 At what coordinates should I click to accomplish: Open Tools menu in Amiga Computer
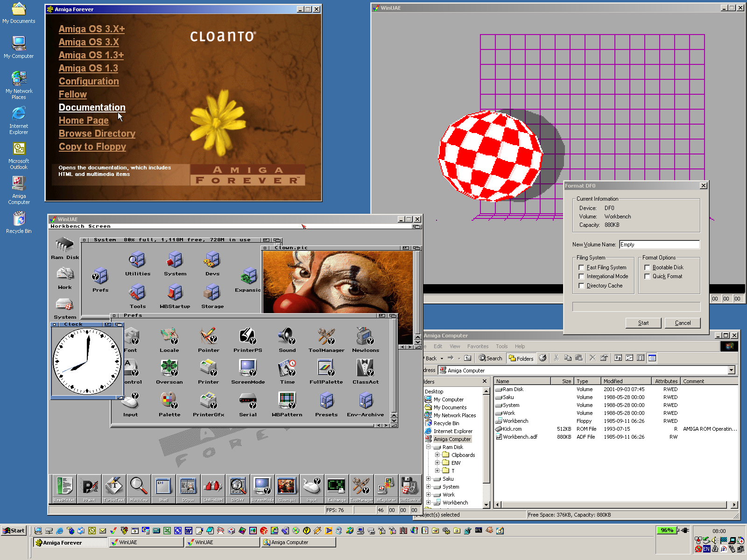click(x=502, y=346)
